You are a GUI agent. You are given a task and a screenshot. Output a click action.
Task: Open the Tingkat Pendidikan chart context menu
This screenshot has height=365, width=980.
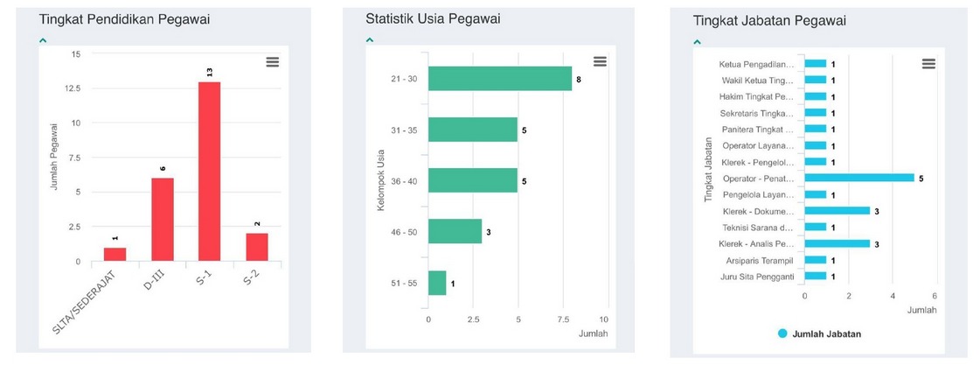[273, 61]
